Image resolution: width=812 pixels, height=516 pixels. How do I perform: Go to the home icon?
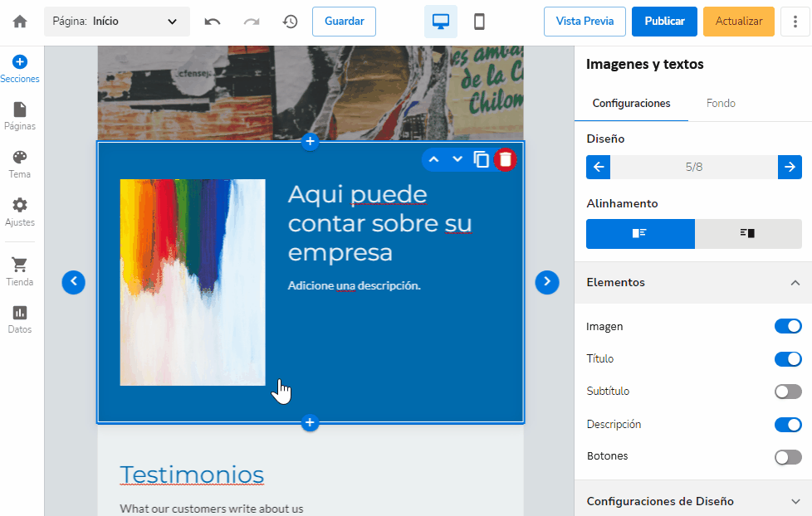20,22
